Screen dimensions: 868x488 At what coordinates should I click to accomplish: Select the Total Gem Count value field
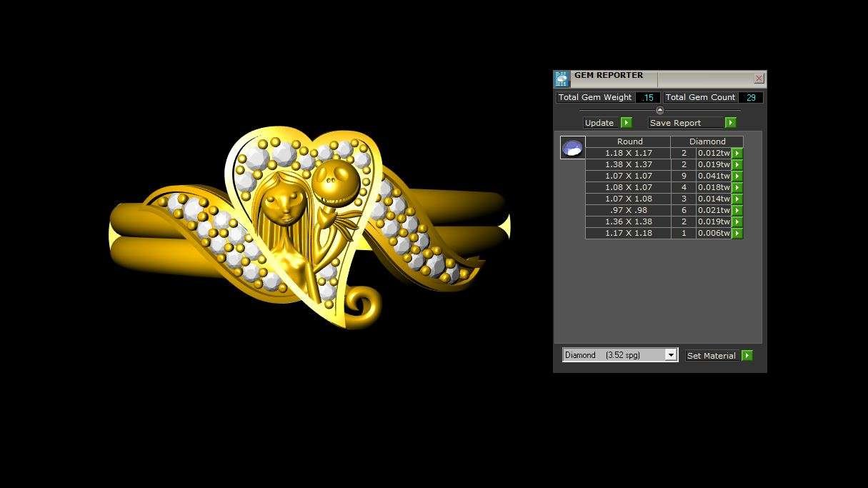coord(751,98)
